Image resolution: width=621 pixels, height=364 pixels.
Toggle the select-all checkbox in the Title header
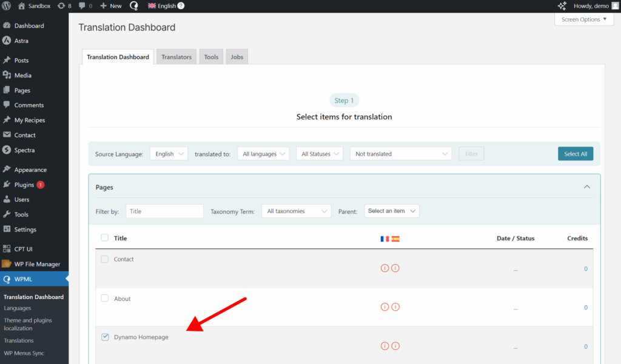pyautogui.click(x=104, y=238)
